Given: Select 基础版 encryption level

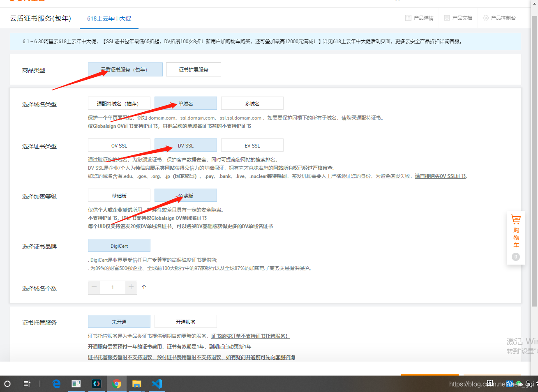Looking at the screenshot, I should tap(119, 196).
